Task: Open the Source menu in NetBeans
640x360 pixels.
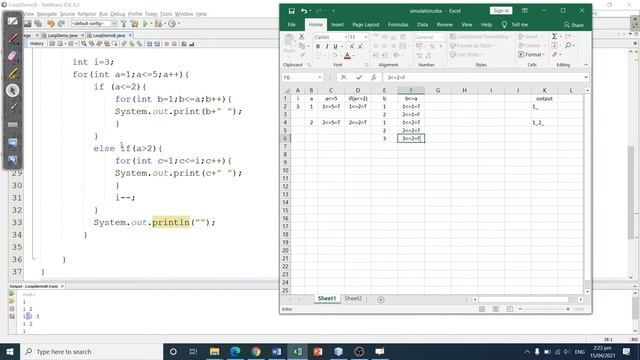Action: pos(67,14)
